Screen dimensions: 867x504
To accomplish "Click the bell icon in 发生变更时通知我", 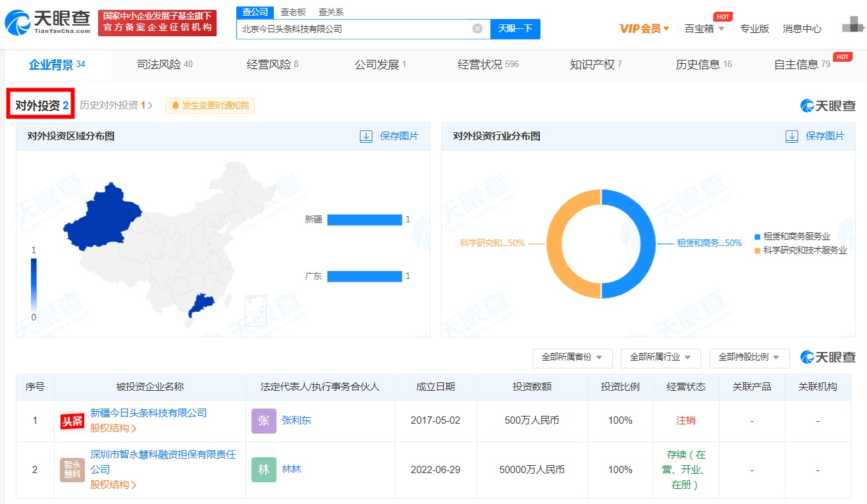I will (x=175, y=105).
